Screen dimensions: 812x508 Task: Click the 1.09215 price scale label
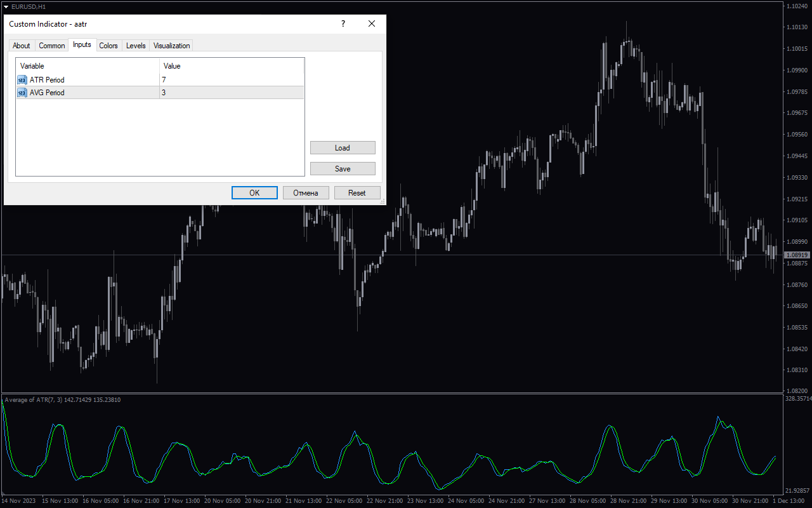pos(797,199)
